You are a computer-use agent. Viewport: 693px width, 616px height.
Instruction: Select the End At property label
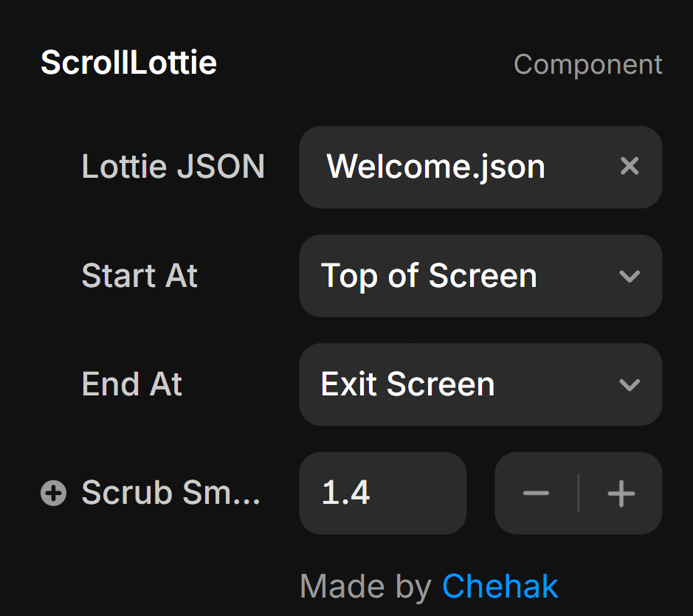[131, 385]
